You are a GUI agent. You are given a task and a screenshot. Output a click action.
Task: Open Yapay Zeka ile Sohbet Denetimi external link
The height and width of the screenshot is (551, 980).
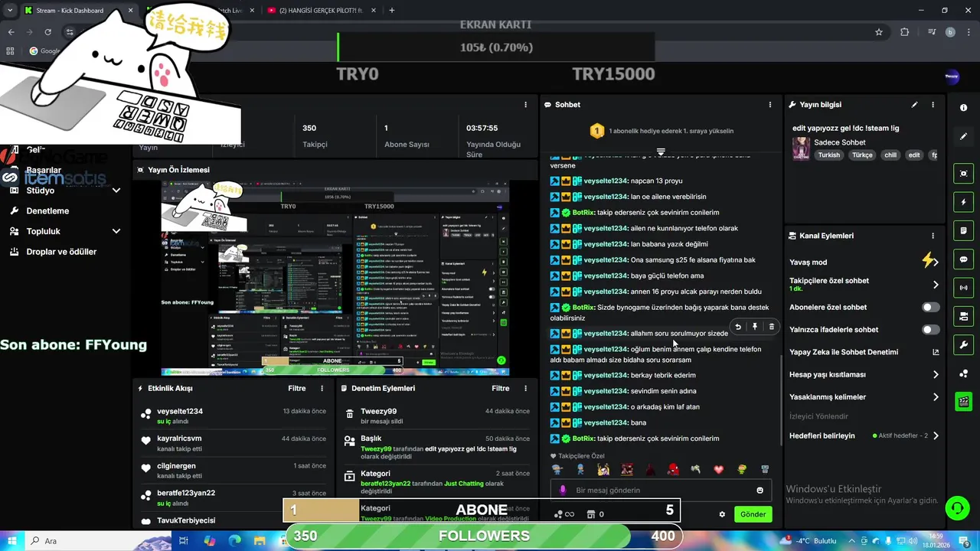(936, 352)
